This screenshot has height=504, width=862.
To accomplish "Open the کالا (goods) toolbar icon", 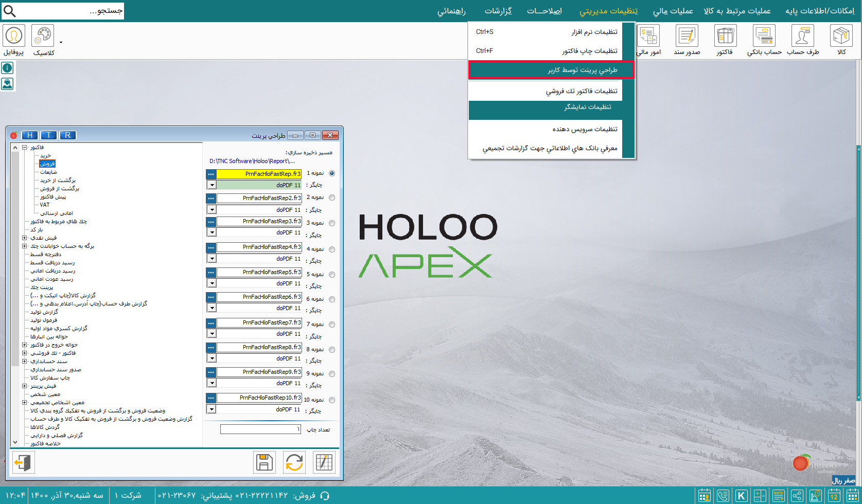I will 841,36.
